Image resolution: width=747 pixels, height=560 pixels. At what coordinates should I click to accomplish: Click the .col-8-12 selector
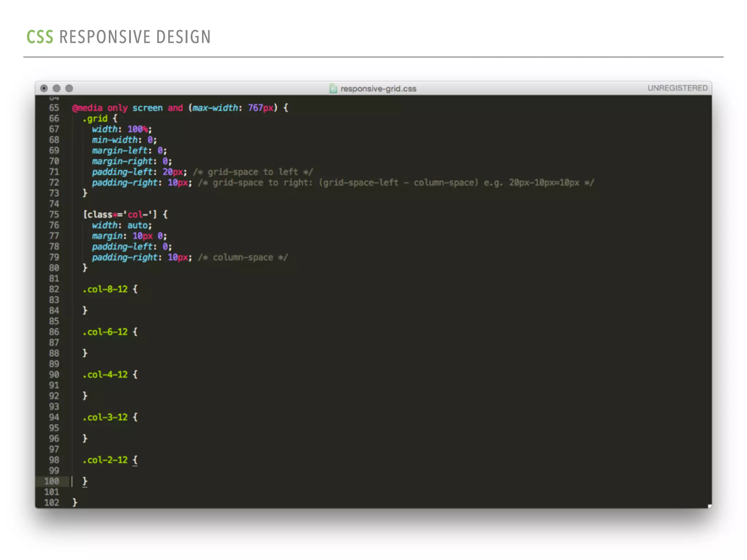(105, 289)
